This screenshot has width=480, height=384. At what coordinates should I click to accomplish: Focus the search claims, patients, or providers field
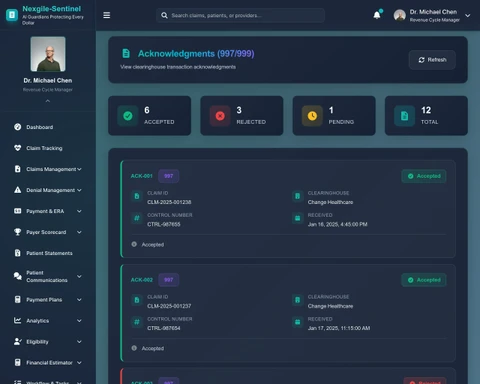coord(240,15)
